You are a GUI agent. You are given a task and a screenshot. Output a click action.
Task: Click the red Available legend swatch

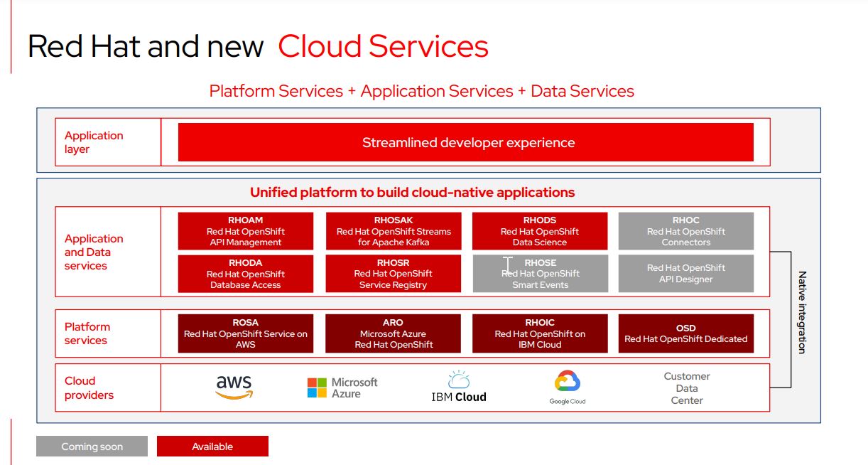tap(212, 447)
